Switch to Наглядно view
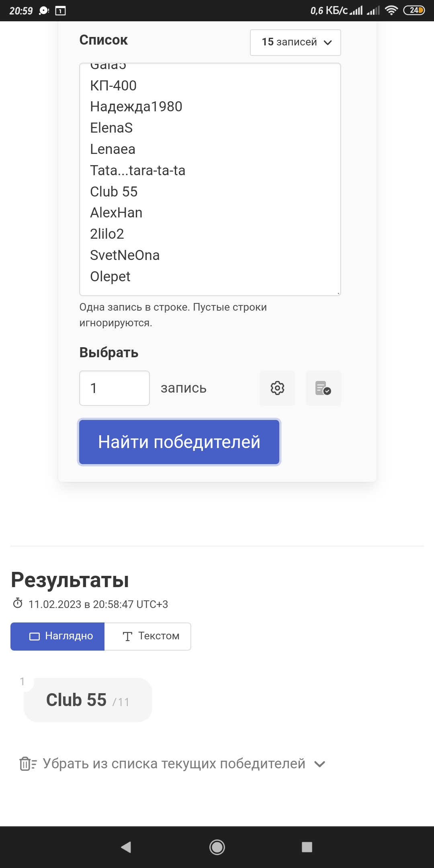 tap(57, 636)
